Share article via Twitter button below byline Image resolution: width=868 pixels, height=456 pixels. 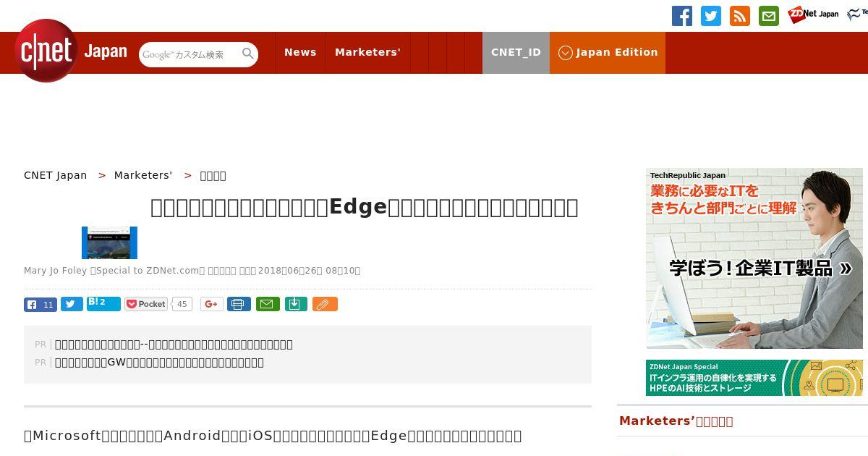click(x=72, y=304)
